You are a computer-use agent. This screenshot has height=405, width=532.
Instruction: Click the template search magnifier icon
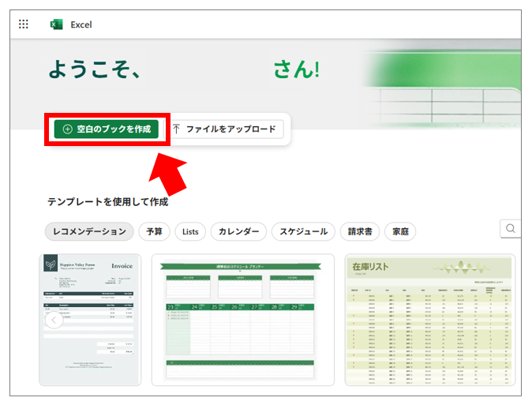point(510,228)
